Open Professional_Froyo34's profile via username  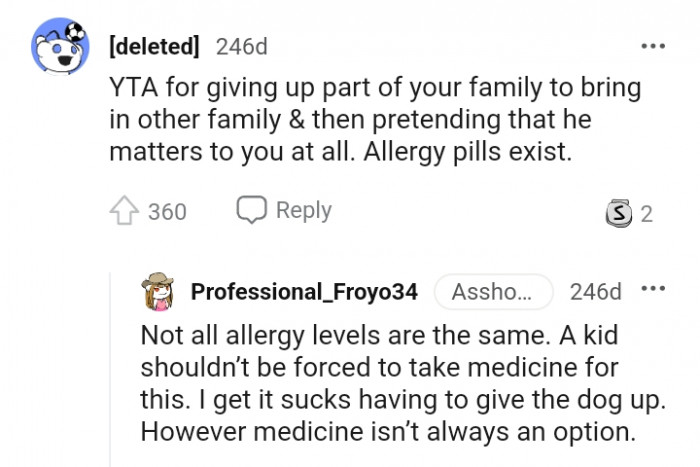point(304,292)
